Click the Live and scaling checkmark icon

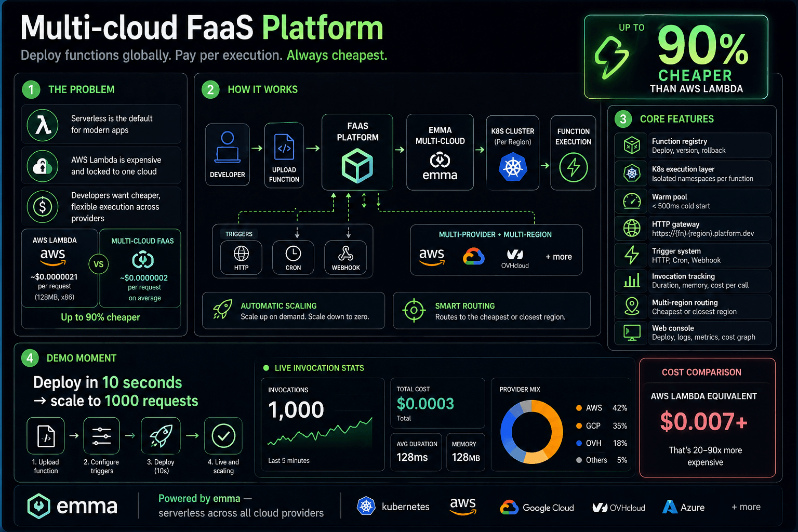(x=223, y=436)
